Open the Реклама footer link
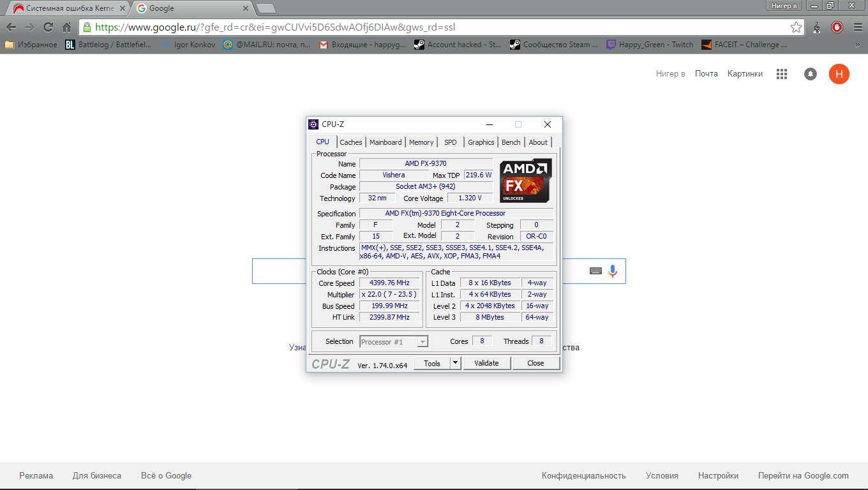The width and height of the screenshot is (868, 490). (36, 476)
